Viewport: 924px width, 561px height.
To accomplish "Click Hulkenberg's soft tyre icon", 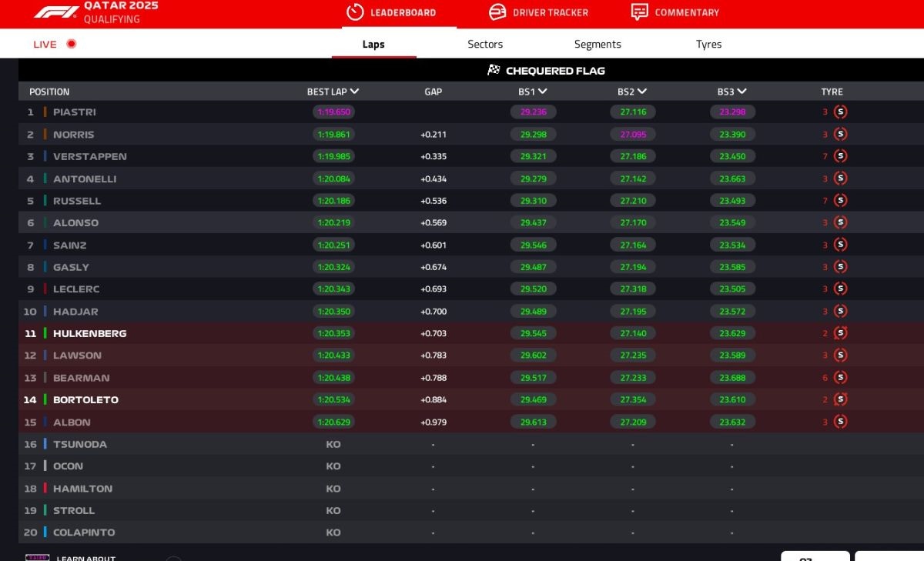I will click(x=840, y=333).
